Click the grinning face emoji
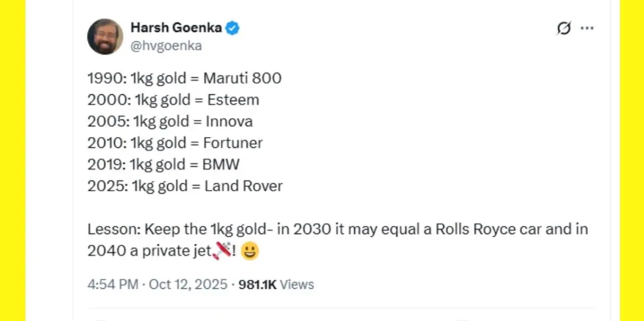The width and height of the screenshot is (644, 321). [x=250, y=251]
